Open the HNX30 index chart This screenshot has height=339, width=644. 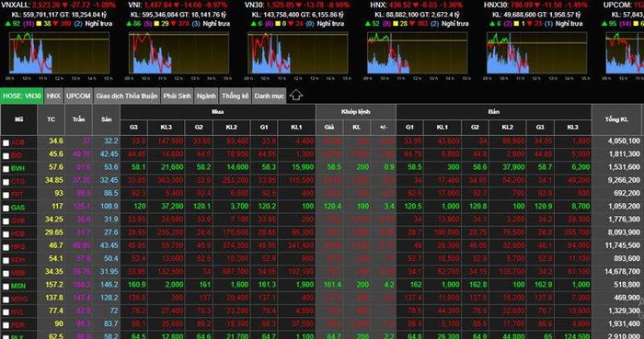[536, 53]
